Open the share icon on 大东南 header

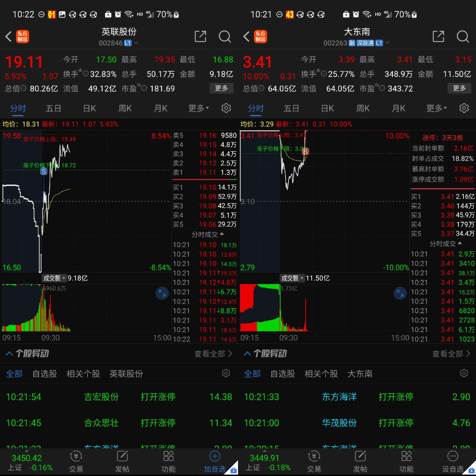coord(438,36)
